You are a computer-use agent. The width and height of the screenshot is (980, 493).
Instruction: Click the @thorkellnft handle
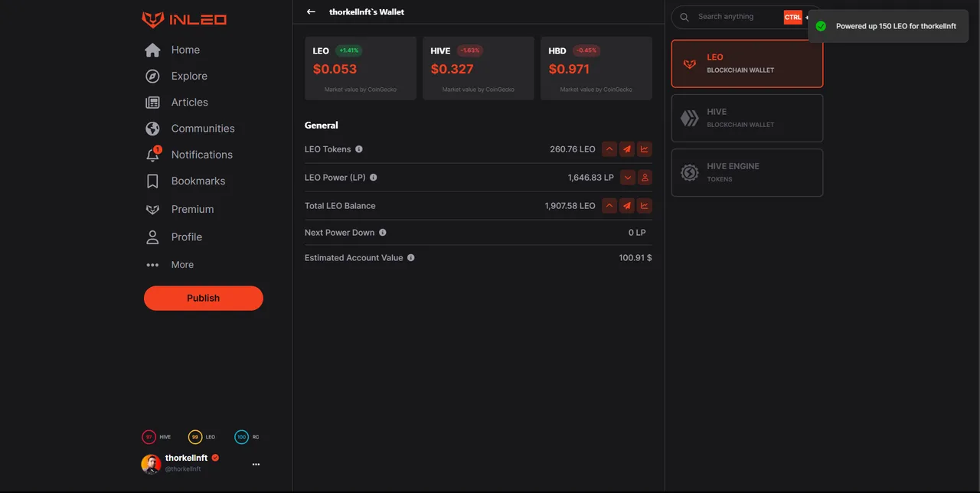[x=183, y=469]
